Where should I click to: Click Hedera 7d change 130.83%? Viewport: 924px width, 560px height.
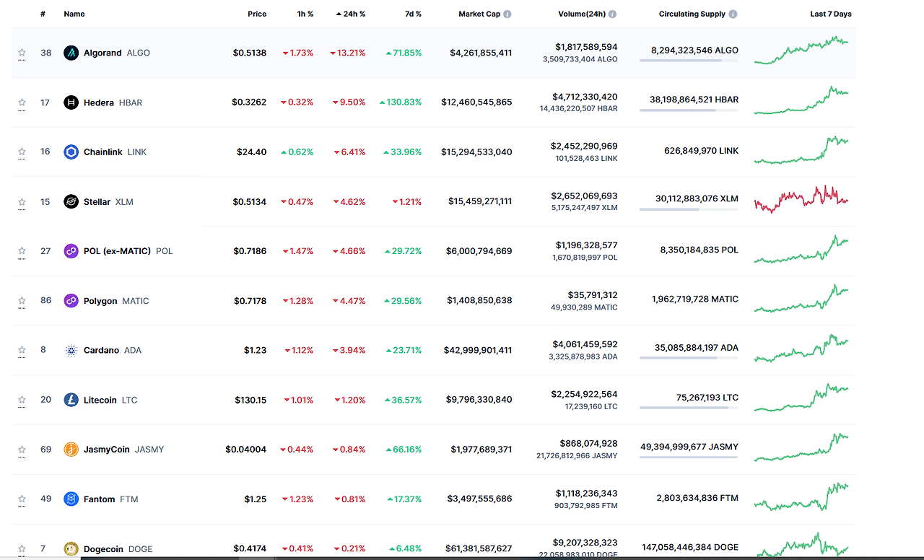click(401, 102)
